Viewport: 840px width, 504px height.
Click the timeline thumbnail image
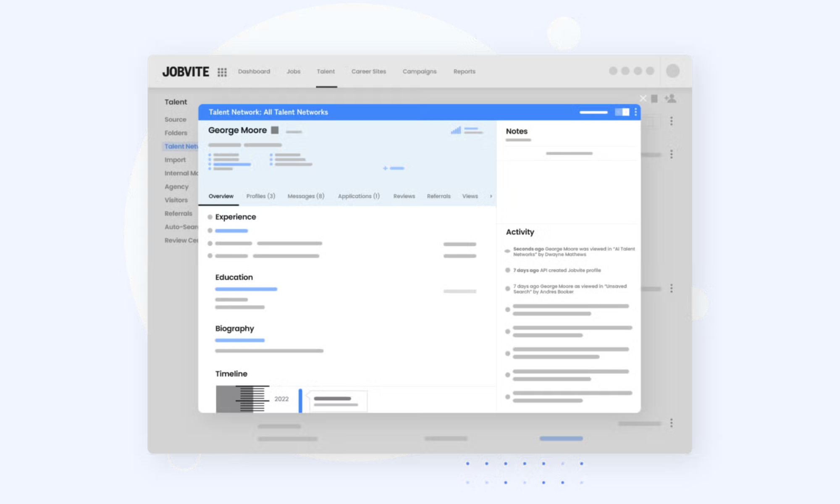point(242,399)
